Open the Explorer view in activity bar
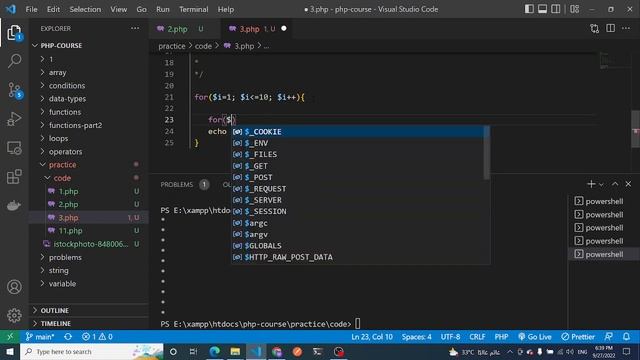 point(14,33)
